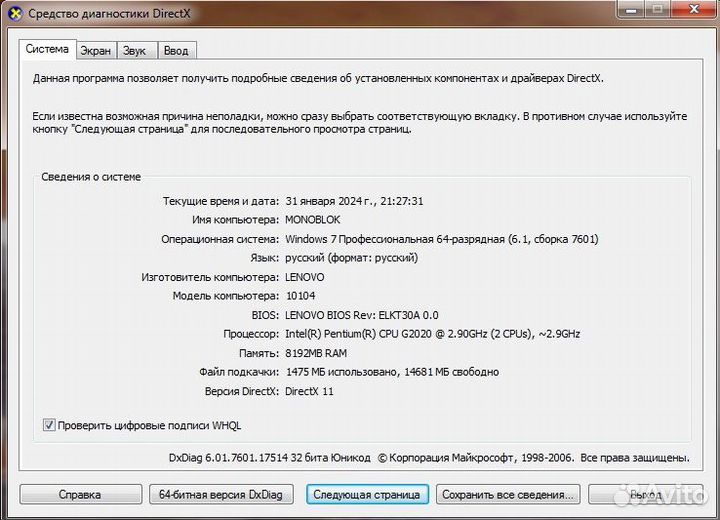This screenshot has height=520, width=720.
Task: Click the Файл подкачки label
Action: pos(239,372)
